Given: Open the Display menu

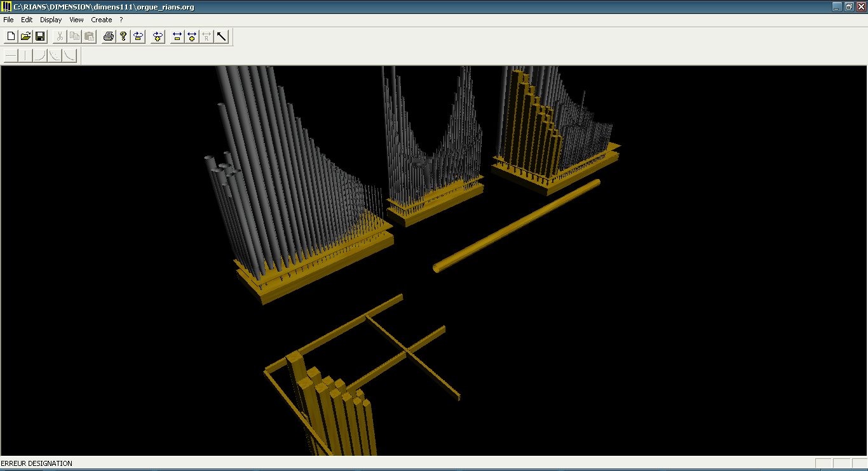Looking at the screenshot, I should [x=50, y=20].
